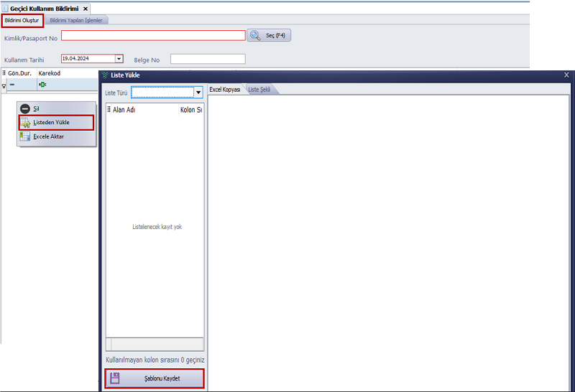Viewport: 575px width, 392px height.
Task: Click the Listeden Yükle list icon
Action: tap(25, 123)
